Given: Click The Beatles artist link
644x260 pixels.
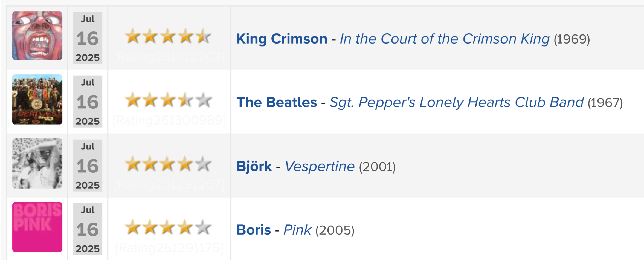Looking at the screenshot, I should pyautogui.click(x=277, y=102).
